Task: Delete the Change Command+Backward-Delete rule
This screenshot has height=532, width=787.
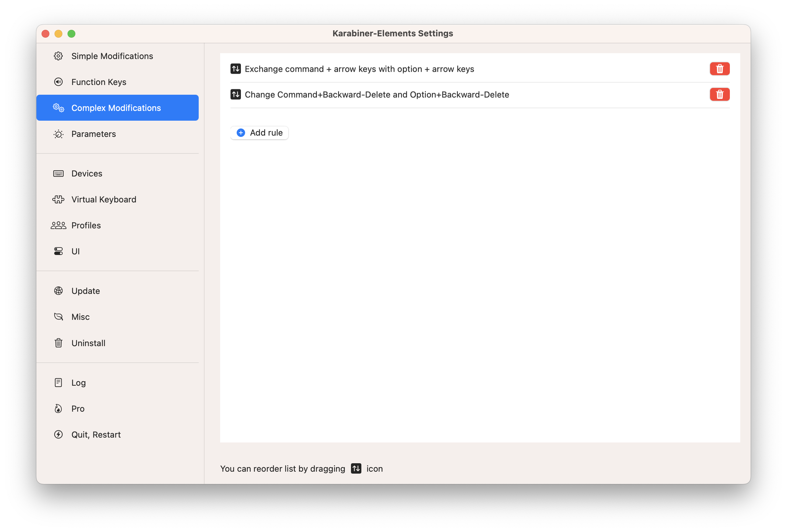Action: click(719, 94)
